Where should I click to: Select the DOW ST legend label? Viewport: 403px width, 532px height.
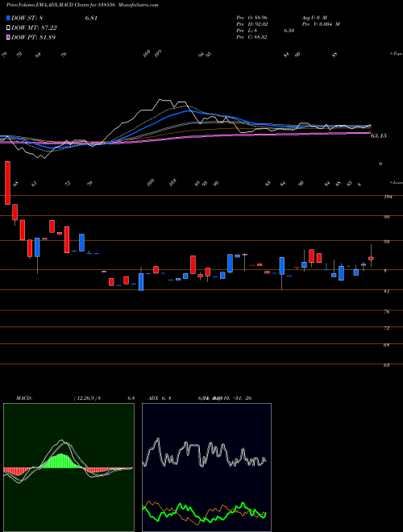(x=27, y=19)
